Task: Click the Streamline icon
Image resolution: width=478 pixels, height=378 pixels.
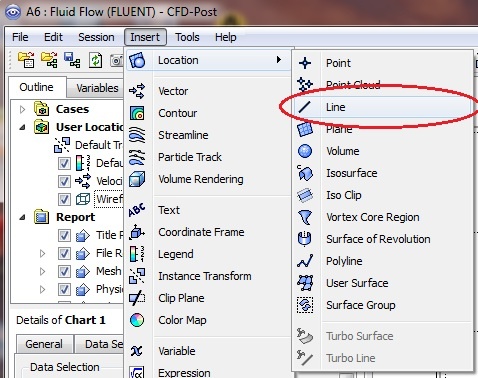Action: click(x=137, y=135)
